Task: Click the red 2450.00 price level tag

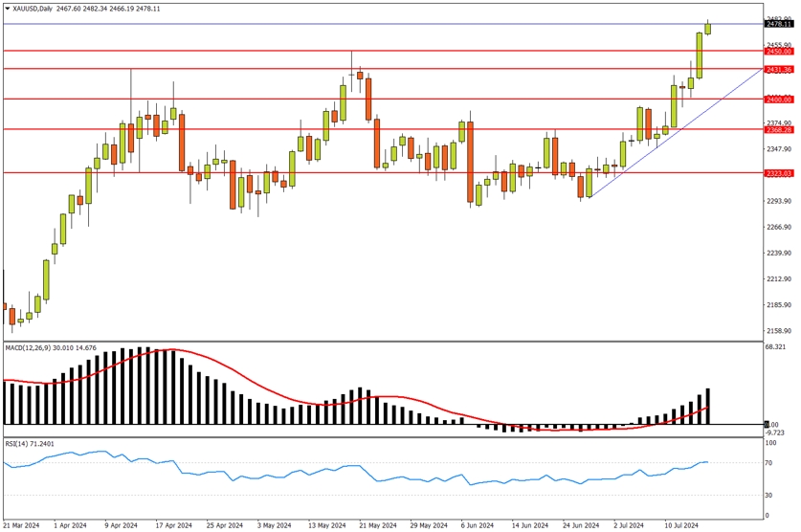Action: (x=779, y=51)
